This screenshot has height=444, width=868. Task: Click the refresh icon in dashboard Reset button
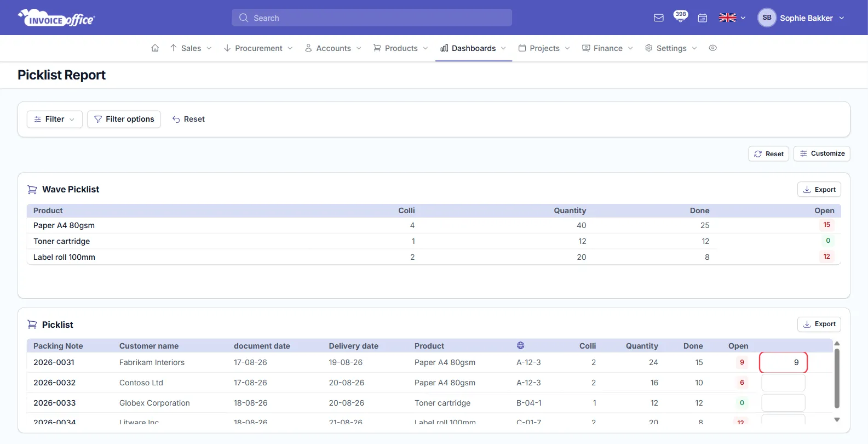758,154
